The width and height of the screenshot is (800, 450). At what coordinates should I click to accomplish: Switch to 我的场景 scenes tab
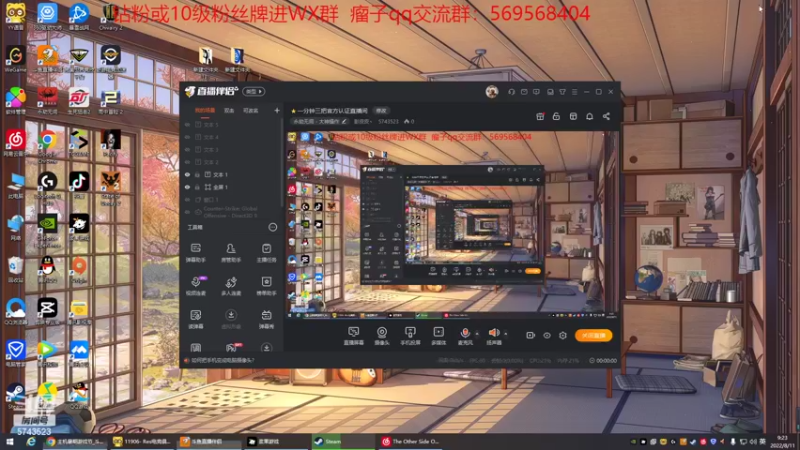205,110
